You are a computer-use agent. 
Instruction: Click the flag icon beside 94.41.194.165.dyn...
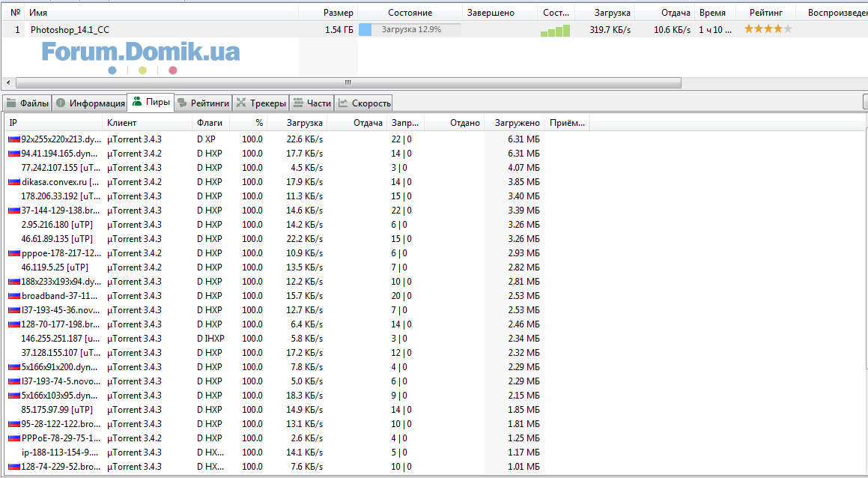14,154
